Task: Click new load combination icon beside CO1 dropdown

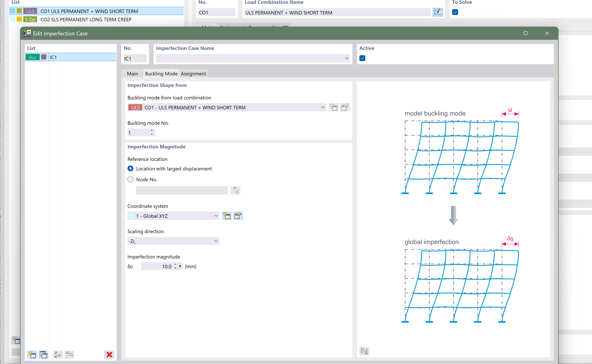Action: pos(334,107)
